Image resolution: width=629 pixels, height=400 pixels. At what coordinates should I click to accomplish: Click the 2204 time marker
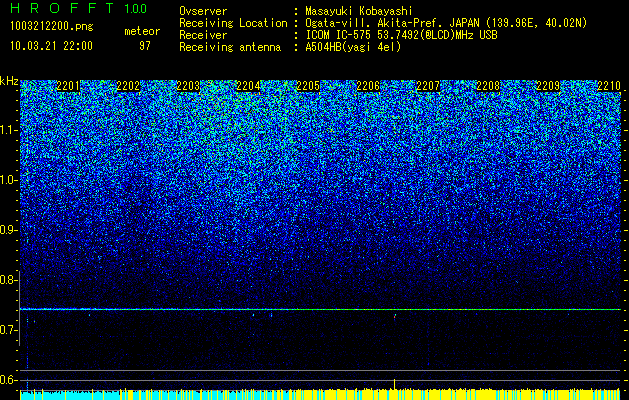(x=248, y=86)
